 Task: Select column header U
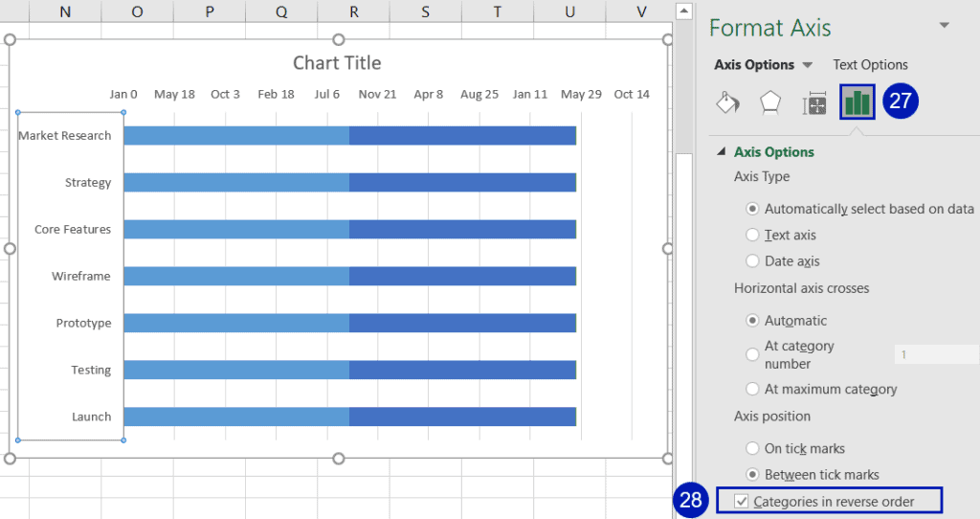[570, 11]
